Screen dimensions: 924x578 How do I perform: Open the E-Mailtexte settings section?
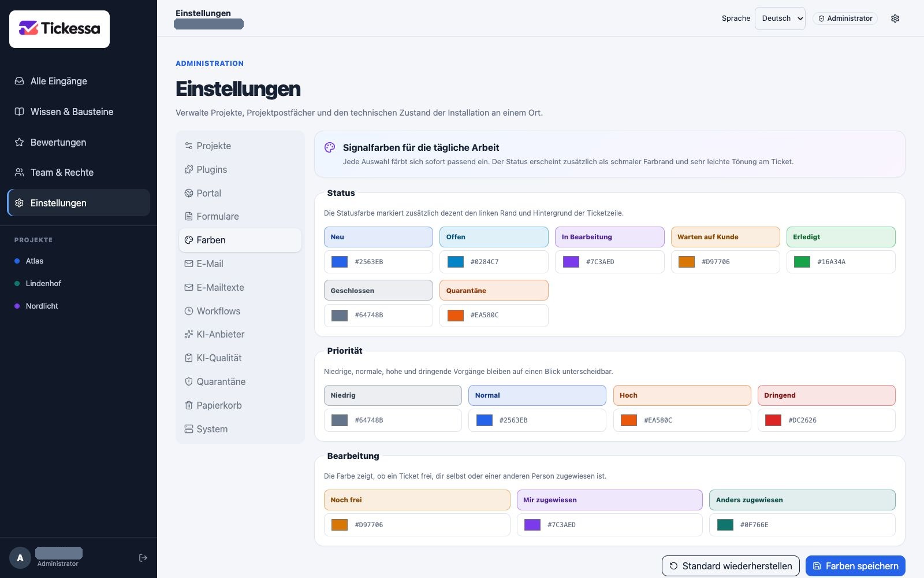coord(240,287)
